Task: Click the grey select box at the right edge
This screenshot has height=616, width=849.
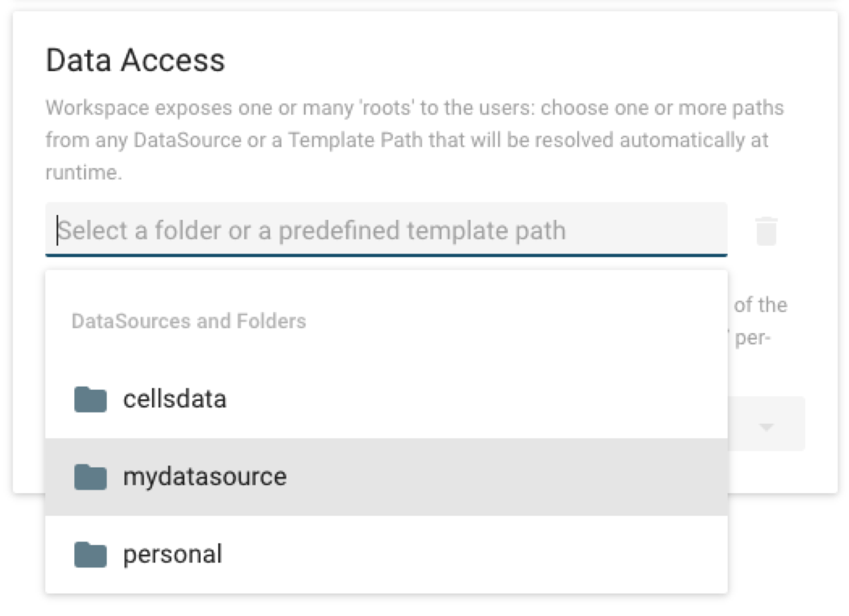Action: (766, 424)
